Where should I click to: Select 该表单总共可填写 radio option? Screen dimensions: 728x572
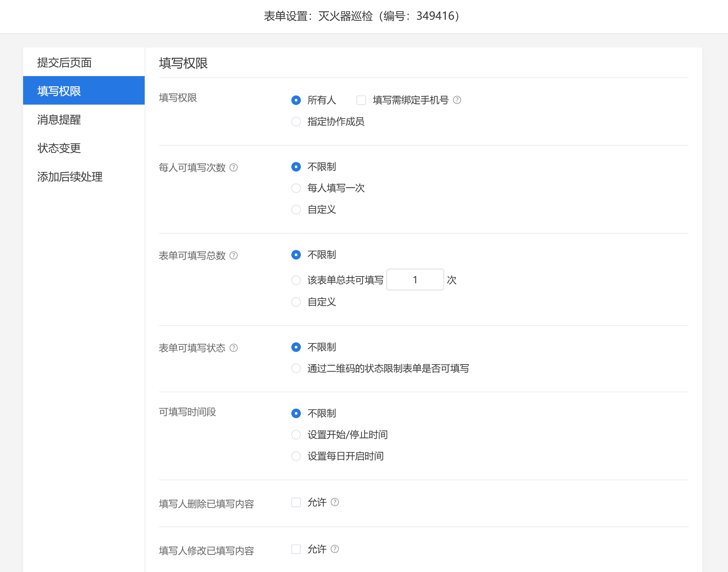click(x=296, y=280)
